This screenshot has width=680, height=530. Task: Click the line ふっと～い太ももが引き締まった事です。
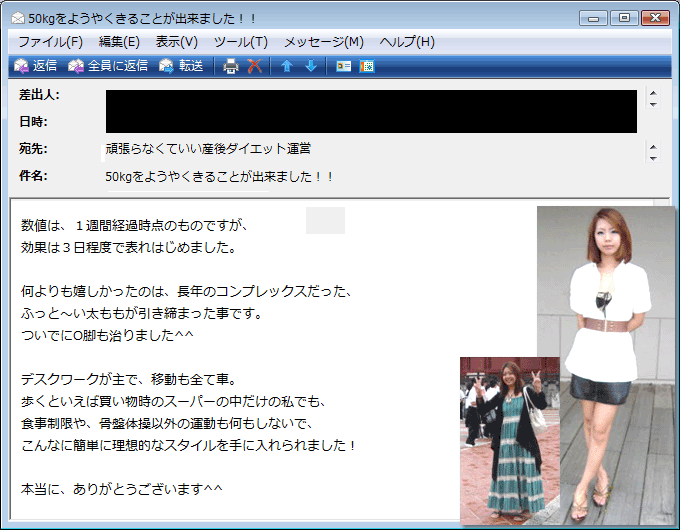142,313
